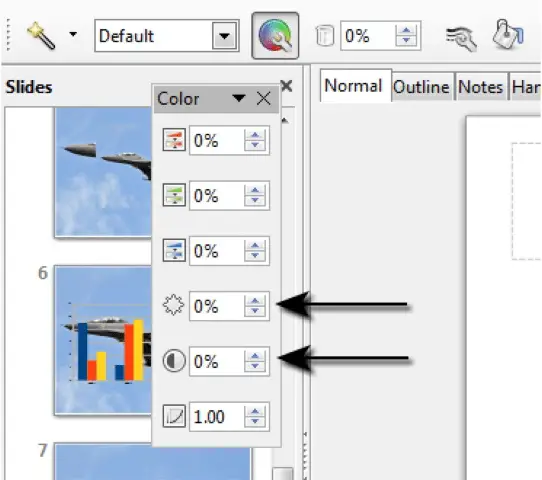Screen dimensions: 542x480
Task: Decrease Red value with down arrow
Action: coord(255,145)
